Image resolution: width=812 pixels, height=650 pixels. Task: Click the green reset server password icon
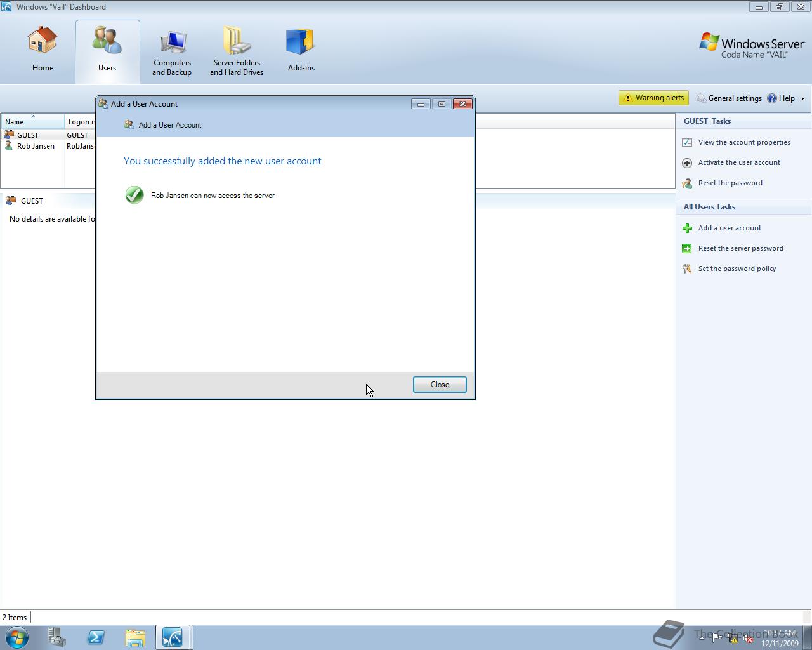point(687,248)
